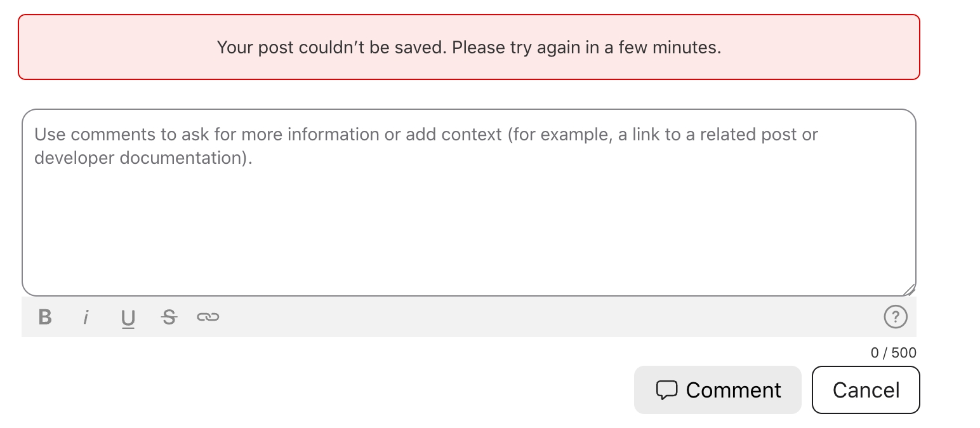Submit using the Comment button
This screenshot has width=980, height=428.
(718, 390)
